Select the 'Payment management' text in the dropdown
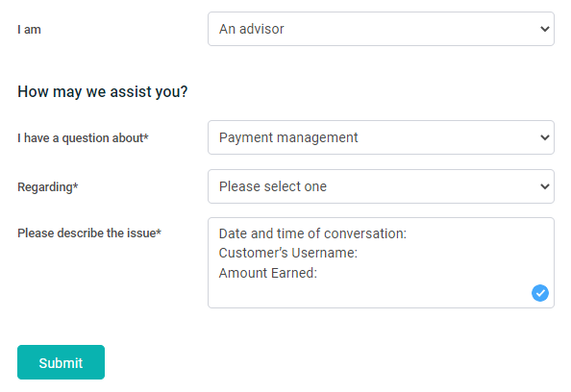This screenshot has width=571, height=392. tap(288, 137)
